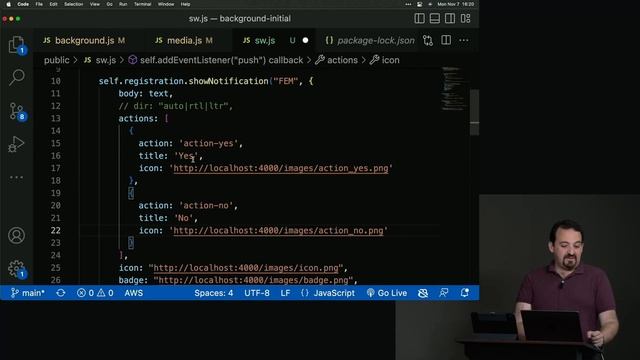
Task: Open Run menu
Action: 123,4
